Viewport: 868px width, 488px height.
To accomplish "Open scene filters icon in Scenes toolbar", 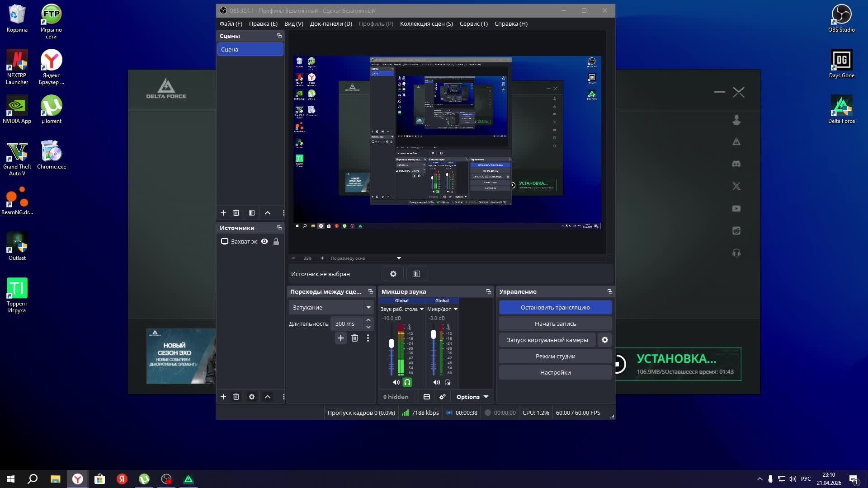I will (x=252, y=213).
